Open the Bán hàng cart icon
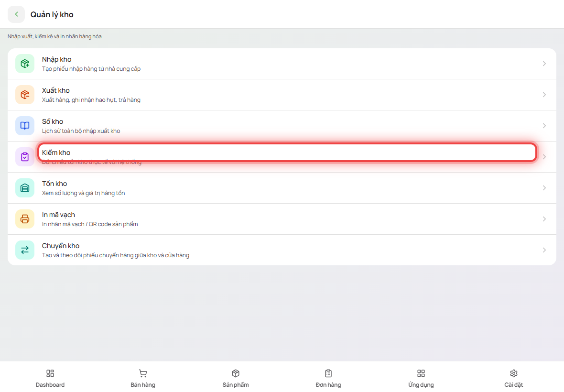Viewport: 564px width, 392px height. coord(143,373)
